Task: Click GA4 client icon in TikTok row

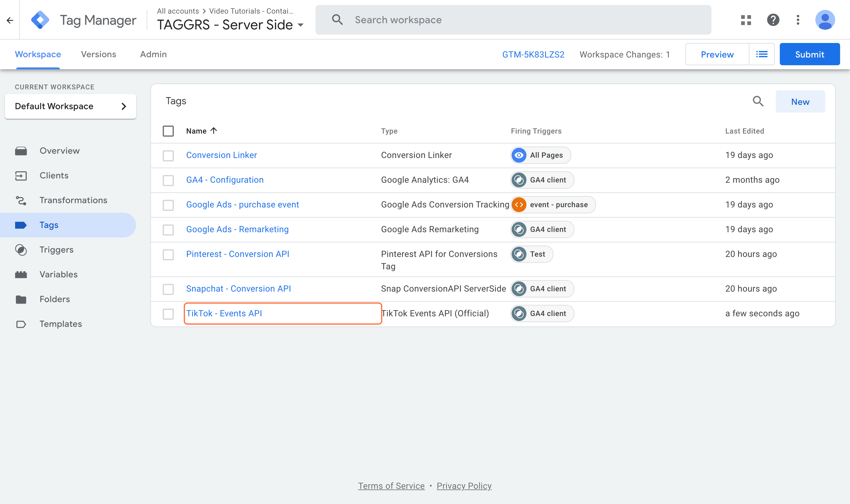Action: (x=519, y=314)
